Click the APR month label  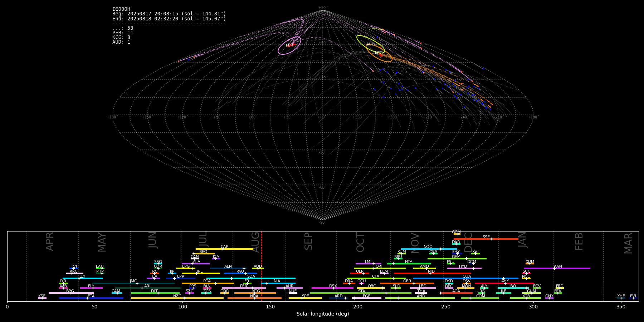[x=50, y=241]
